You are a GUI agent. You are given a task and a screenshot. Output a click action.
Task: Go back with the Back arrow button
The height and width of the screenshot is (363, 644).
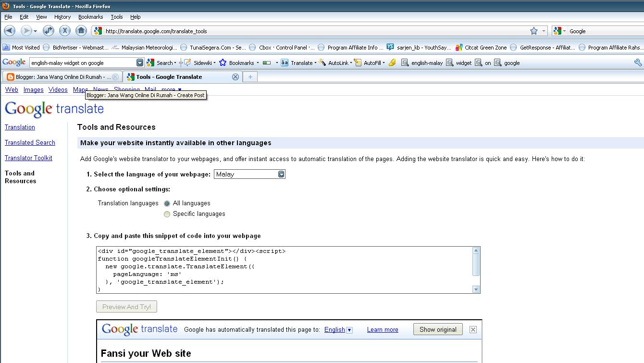click(10, 31)
